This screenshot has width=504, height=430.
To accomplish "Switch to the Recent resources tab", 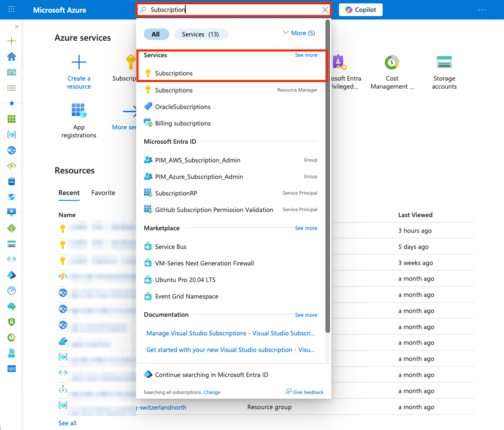I will point(69,193).
